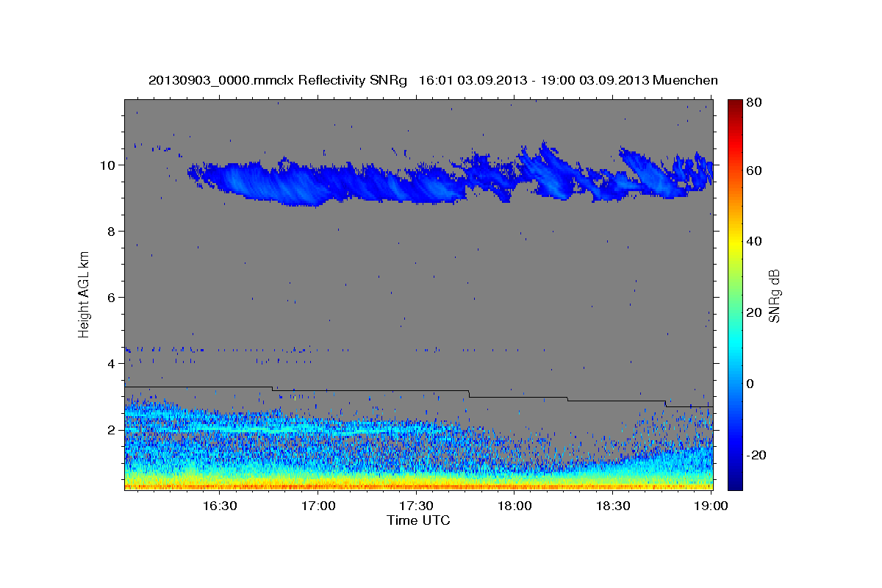
Task: Click the 16:30 time tick label
Action: click(219, 506)
